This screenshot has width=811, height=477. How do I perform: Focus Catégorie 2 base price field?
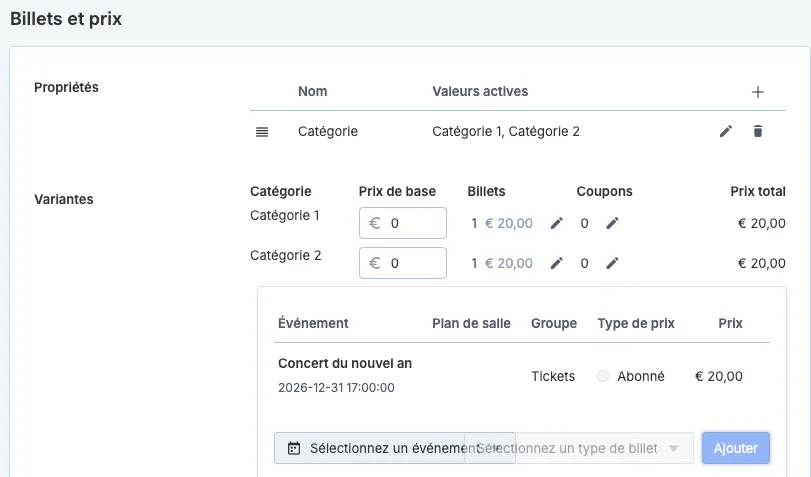[x=403, y=263]
